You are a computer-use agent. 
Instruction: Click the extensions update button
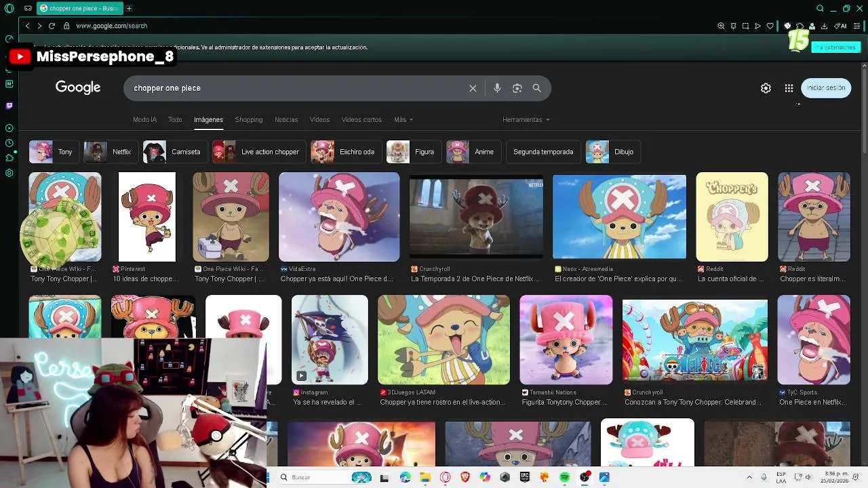tap(837, 47)
